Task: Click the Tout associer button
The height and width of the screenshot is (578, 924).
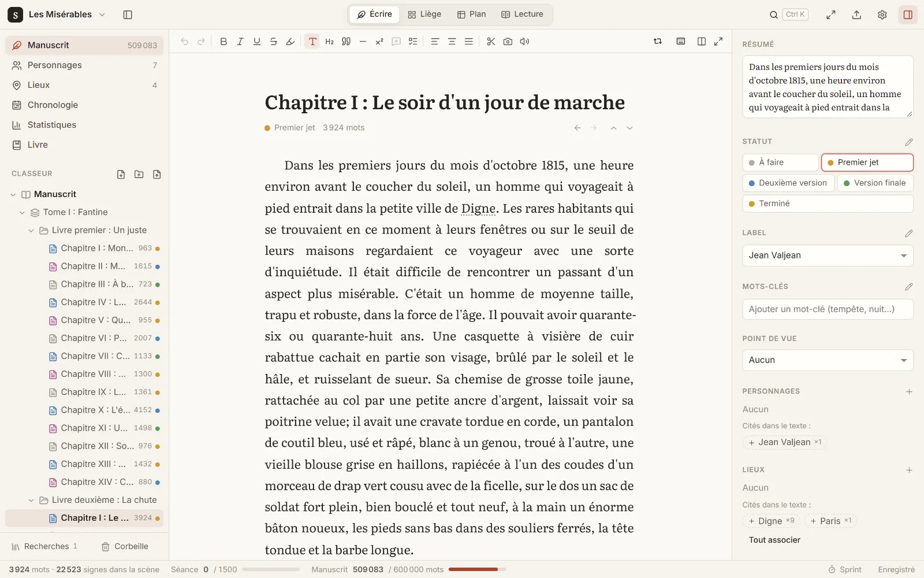Action: coord(774,540)
